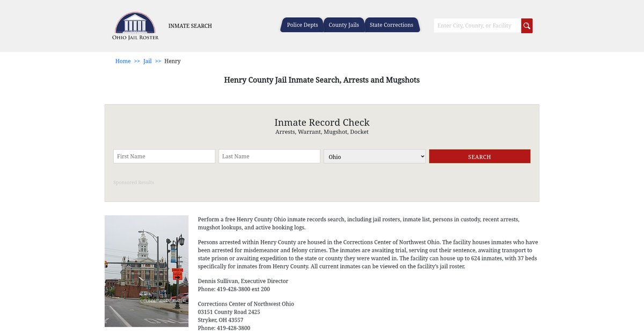The image size is (644, 333).
Task: Click the red magnifier search icon
Action: pyautogui.click(x=527, y=26)
